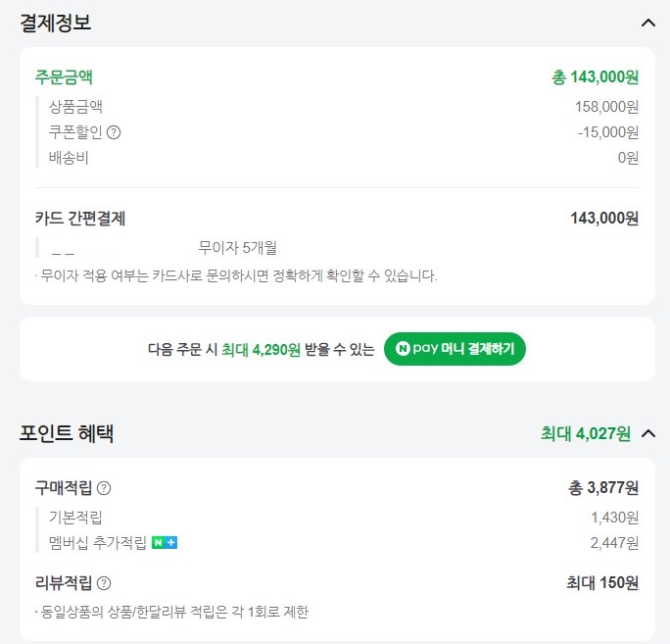Click the N logo in pay button
The height and width of the screenshot is (644, 670).
click(403, 349)
